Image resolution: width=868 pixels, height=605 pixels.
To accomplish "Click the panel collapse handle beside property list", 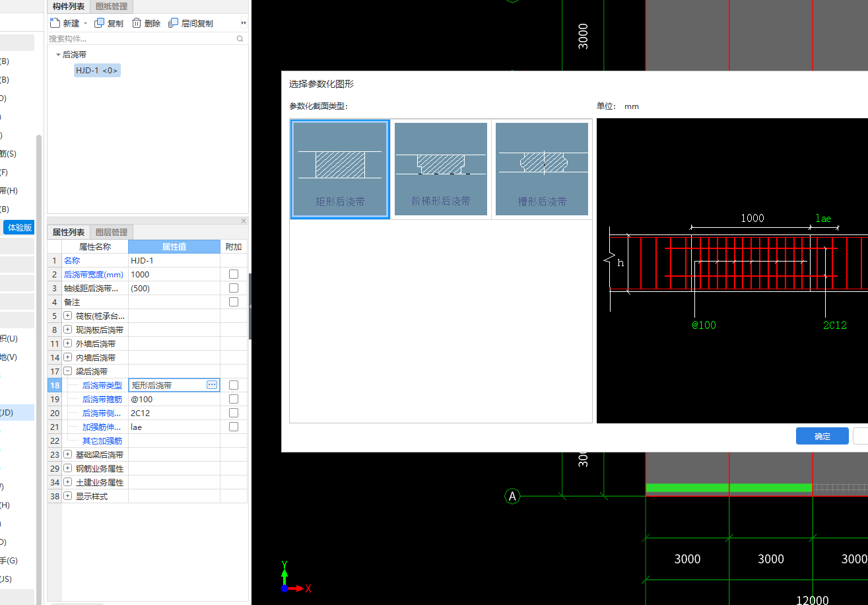I will 250,306.
